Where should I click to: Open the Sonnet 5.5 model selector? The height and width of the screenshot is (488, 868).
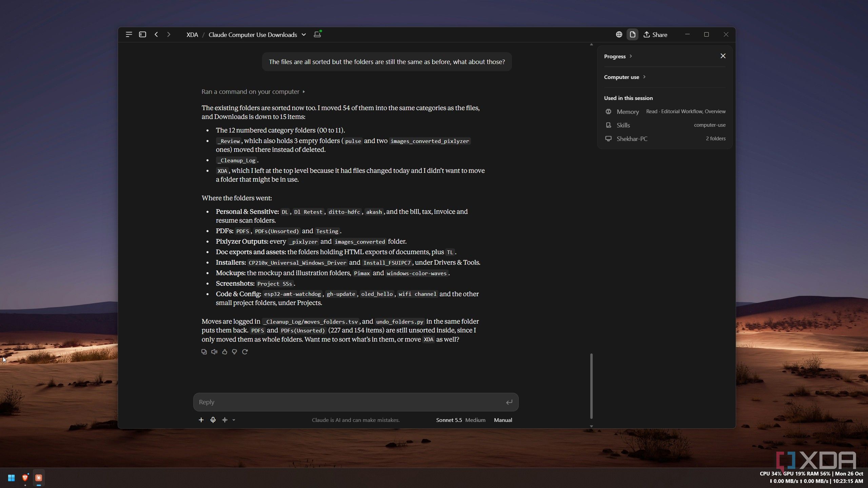click(x=449, y=420)
